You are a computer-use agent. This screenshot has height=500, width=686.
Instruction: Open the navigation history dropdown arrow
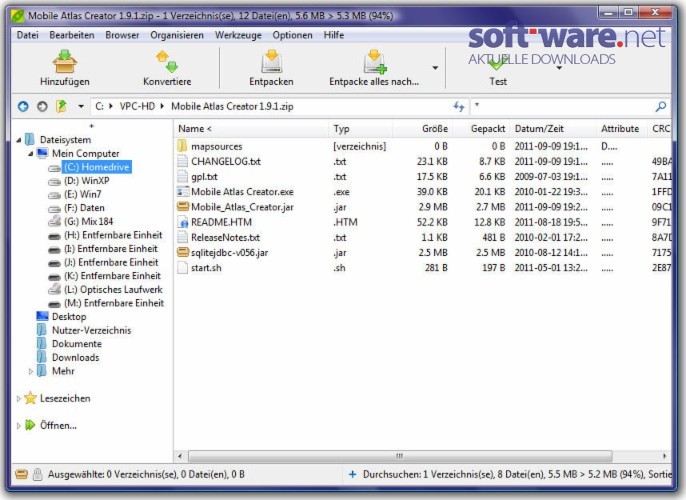point(81,106)
